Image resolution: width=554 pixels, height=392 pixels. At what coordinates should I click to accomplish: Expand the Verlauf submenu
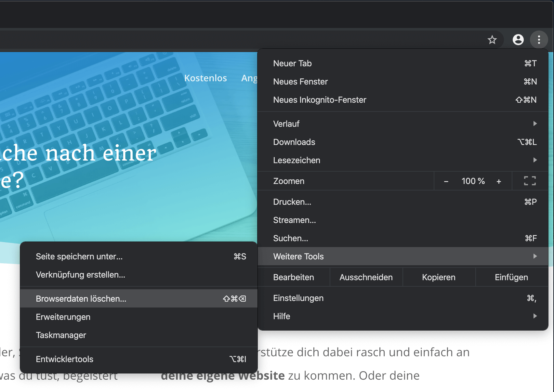(x=403, y=124)
